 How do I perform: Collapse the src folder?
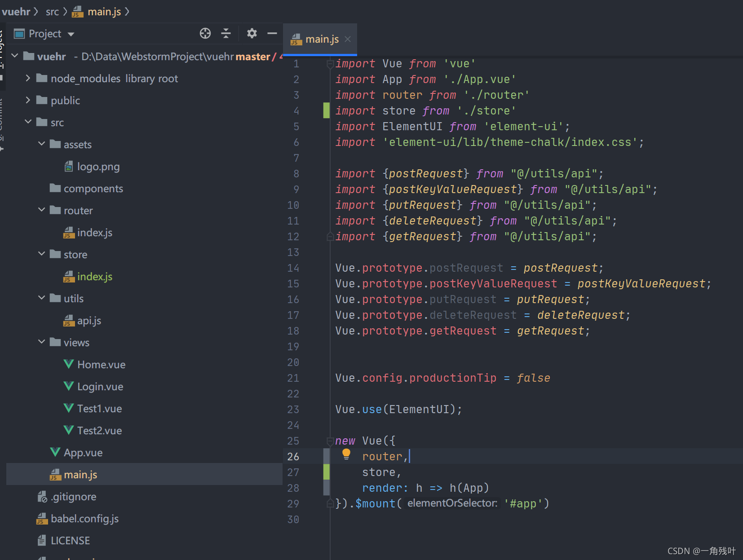(x=28, y=122)
